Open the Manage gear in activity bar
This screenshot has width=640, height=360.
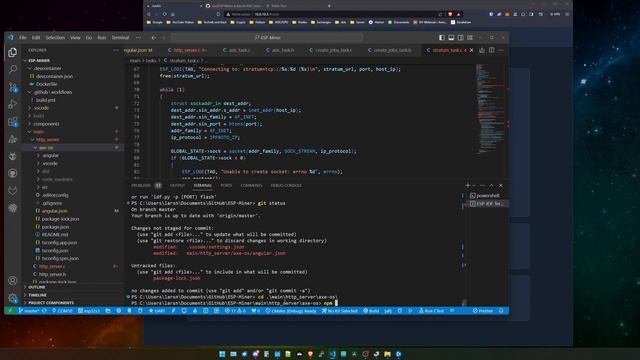13,298
